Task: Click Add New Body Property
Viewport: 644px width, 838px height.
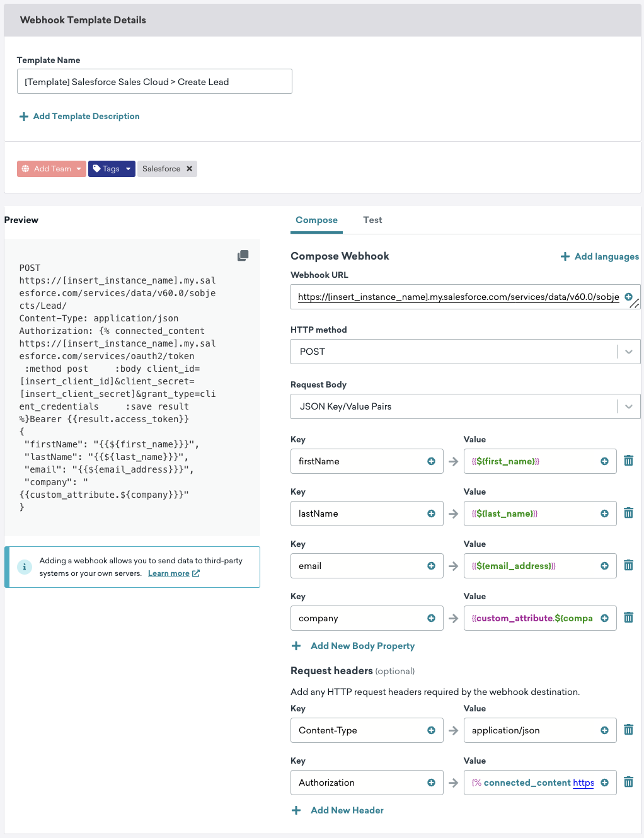Action: coord(353,646)
